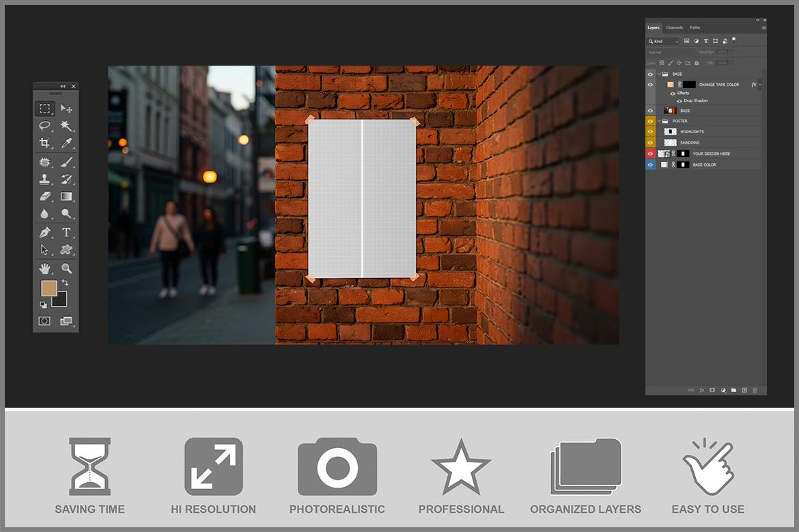Pick the Crop tool
This screenshot has width=799, height=532.
coord(44,143)
